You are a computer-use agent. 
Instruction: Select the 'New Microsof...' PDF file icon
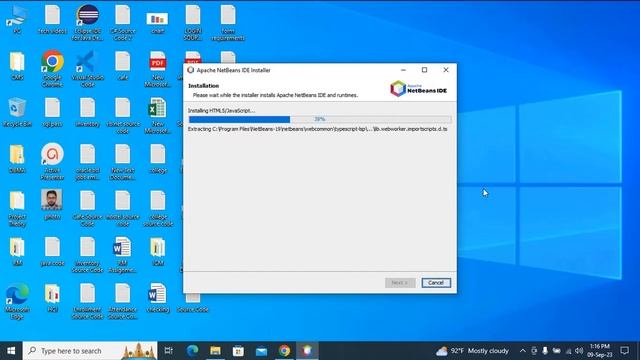click(x=158, y=69)
